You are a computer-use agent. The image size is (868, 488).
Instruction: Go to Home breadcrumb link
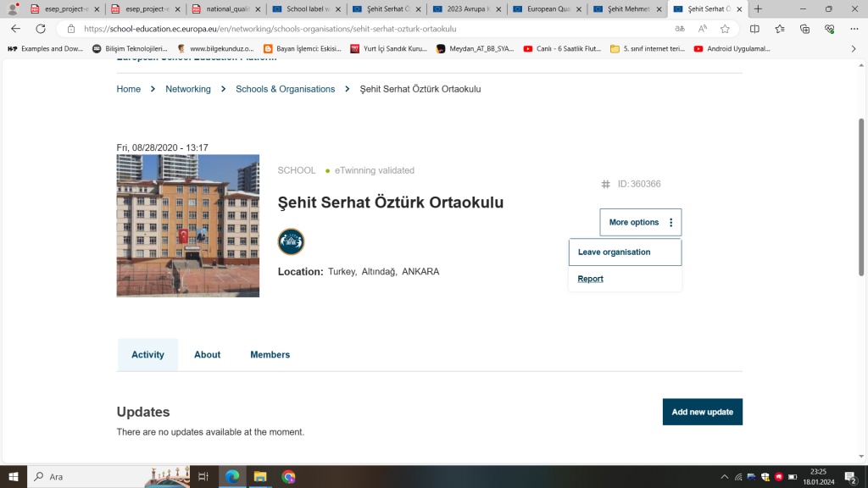(129, 89)
